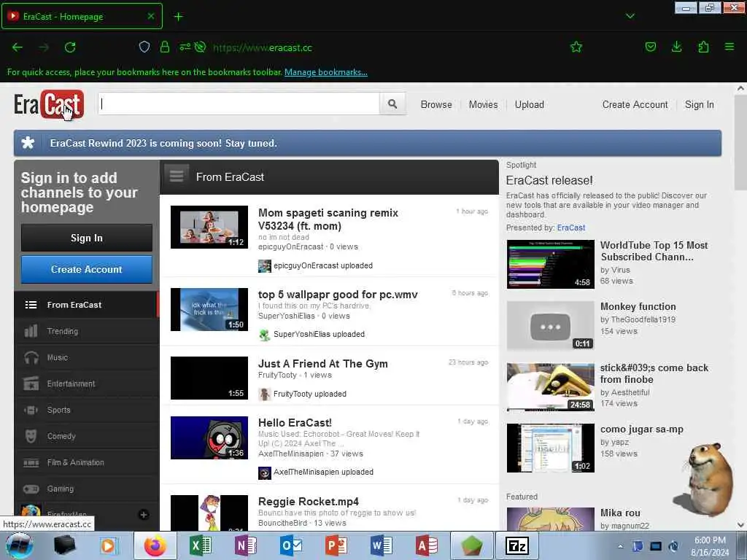Image resolution: width=747 pixels, height=560 pixels.
Task: Click the taskbar clock showing 6:00 PM
Action: point(710,546)
